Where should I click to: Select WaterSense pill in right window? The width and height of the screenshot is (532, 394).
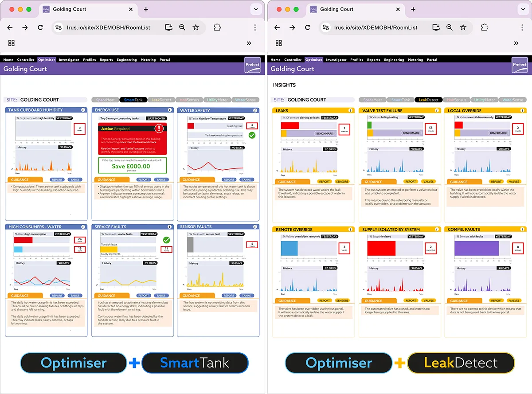point(512,100)
